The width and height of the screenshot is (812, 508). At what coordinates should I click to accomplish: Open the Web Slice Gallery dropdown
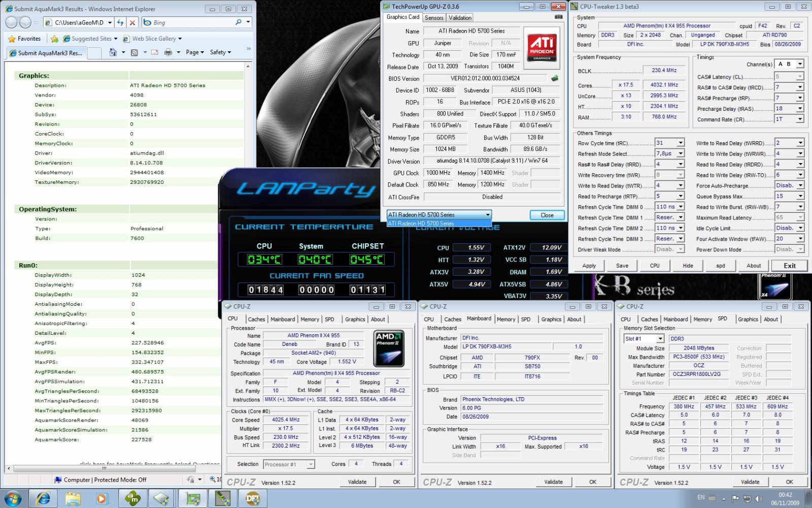[x=180, y=39]
